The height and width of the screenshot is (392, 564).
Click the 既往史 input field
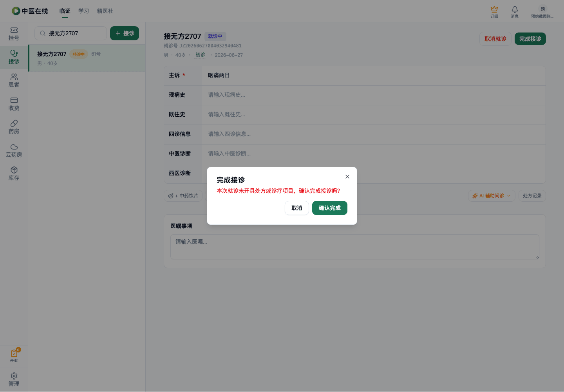[374, 115]
